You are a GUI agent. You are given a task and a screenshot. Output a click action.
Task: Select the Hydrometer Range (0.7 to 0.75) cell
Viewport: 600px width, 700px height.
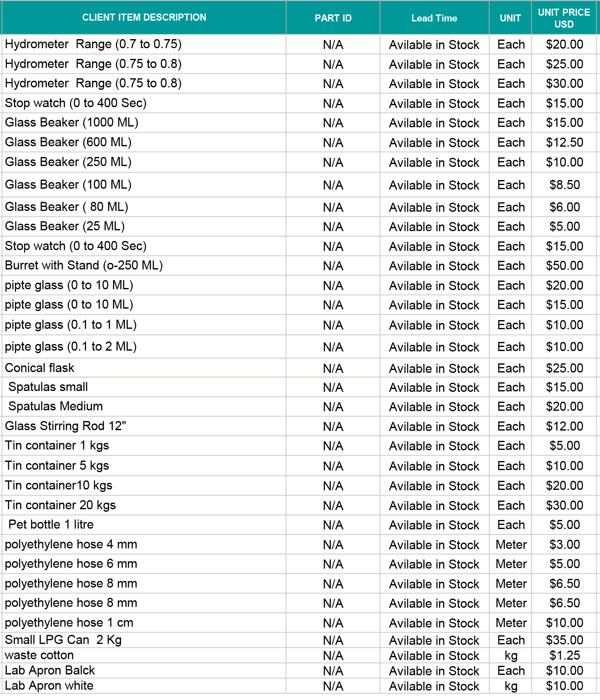(93, 44)
